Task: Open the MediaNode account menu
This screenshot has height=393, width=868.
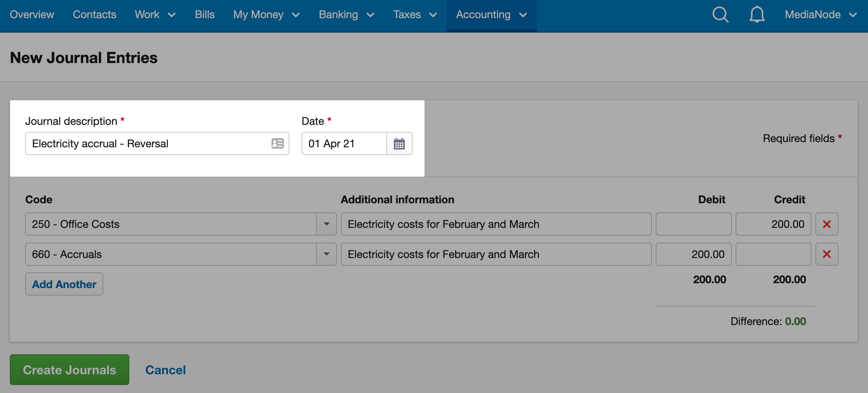Action: click(x=820, y=15)
